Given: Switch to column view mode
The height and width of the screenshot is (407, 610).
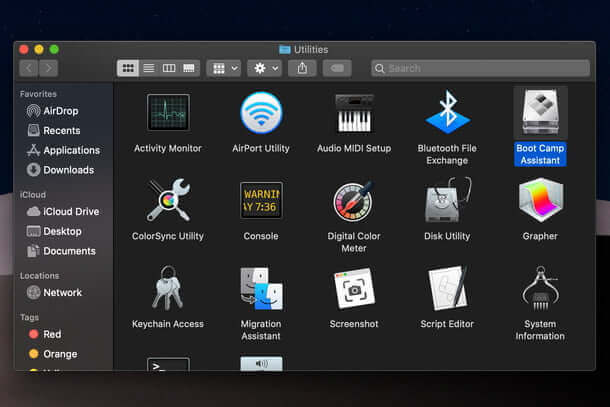Looking at the screenshot, I should click(x=168, y=68).
